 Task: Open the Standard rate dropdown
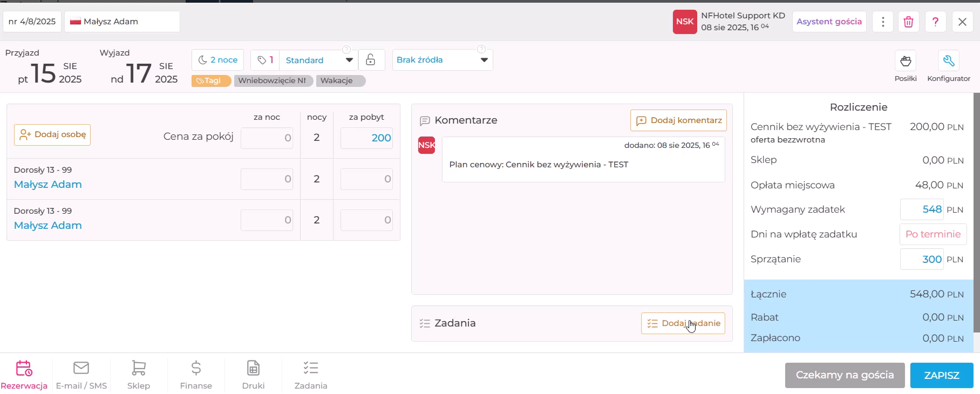[x=318, y=60]
